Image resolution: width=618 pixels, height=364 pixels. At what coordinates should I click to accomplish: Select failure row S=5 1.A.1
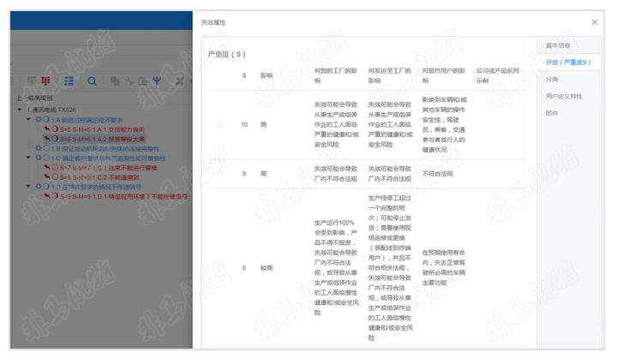102,129
